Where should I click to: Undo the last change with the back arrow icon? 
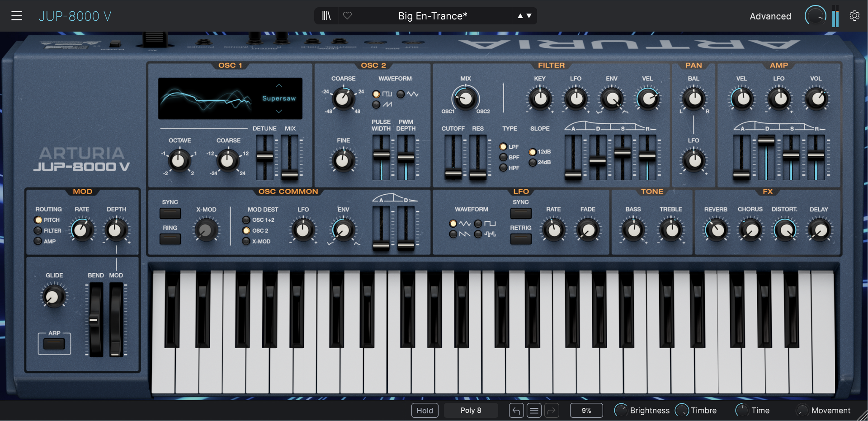click(516, 411)
